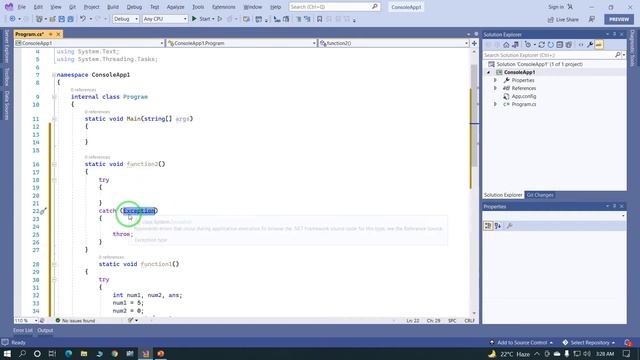This screenshot has width=640, height=360.
Task: Close the Program.cs tab
Action: pos(58,34)
